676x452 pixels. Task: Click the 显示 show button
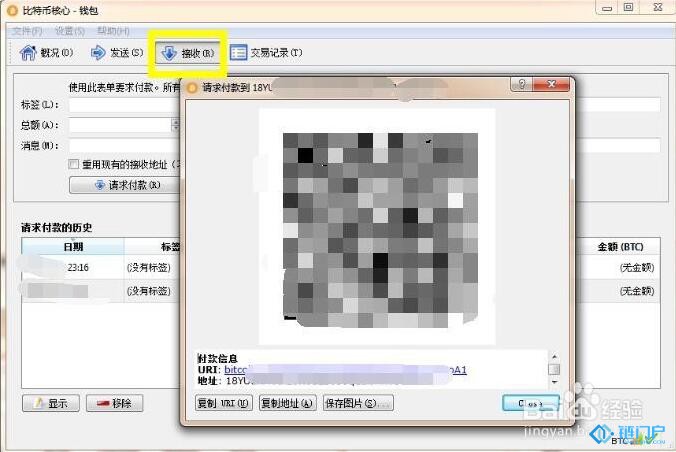tap(51, 403)
